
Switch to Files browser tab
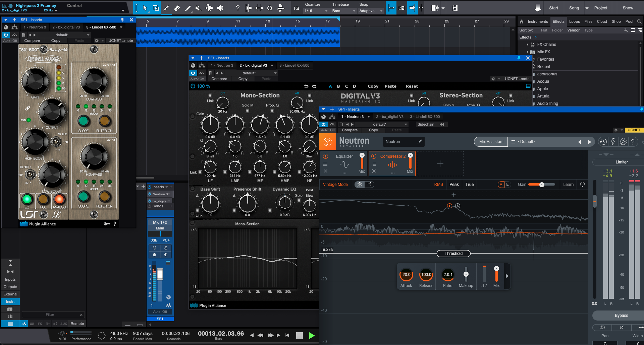coord(588,21)
